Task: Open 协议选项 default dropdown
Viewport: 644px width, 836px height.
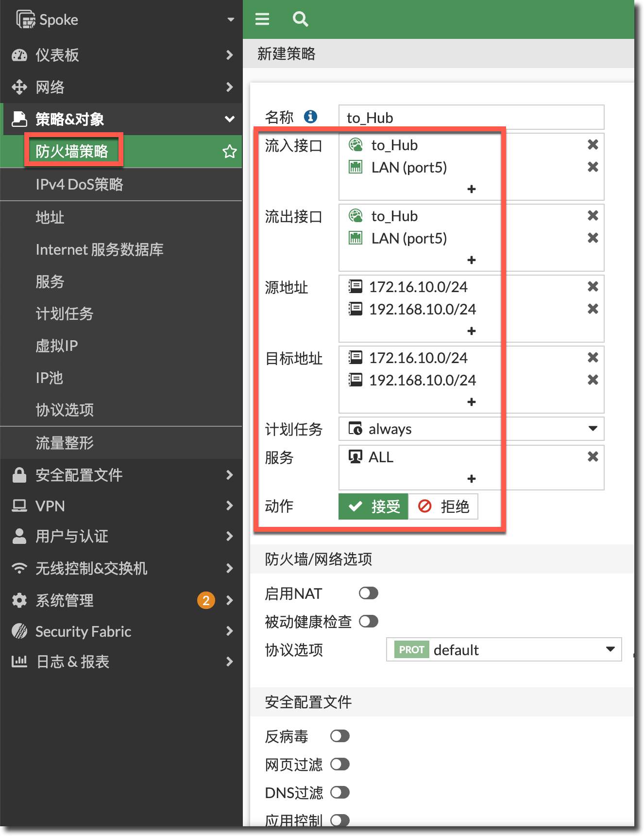Action: (610, 650)
